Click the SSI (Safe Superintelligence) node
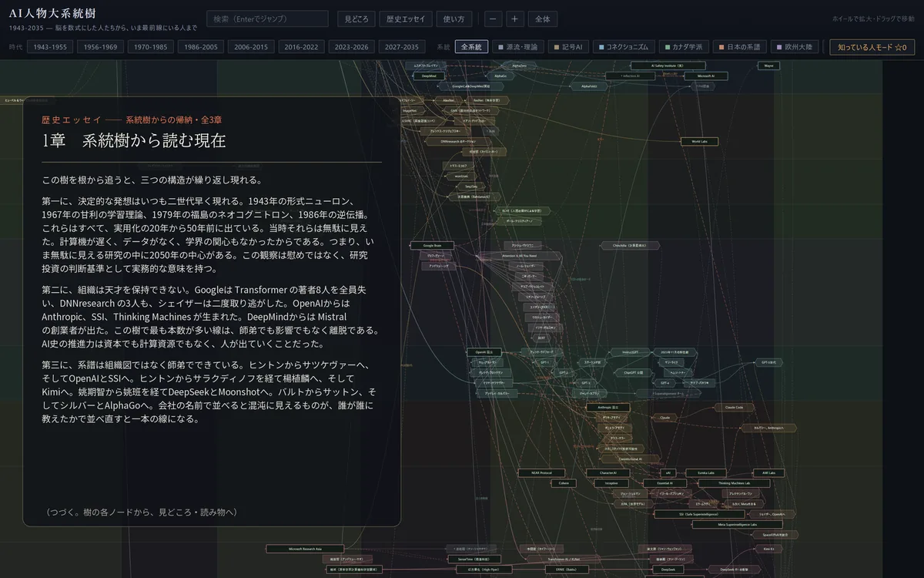The height and width of the screenshot is (578, 924). pos(699,514)
